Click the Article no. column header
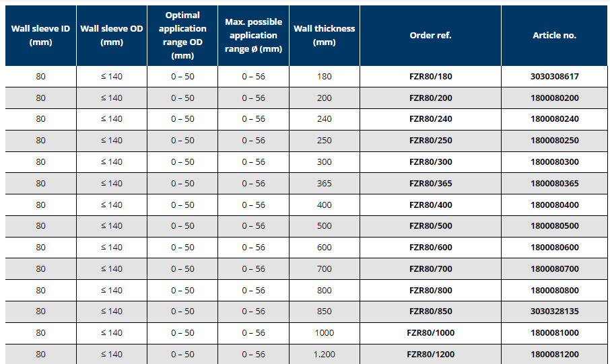The width and height of the screenshot is (610, 364). coord(554,36)
